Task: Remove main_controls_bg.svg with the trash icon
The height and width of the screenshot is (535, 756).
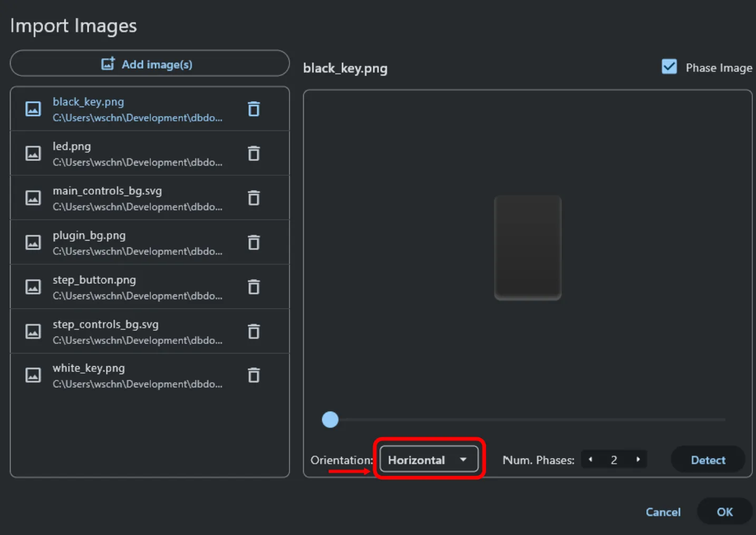Action: point(254,198)
